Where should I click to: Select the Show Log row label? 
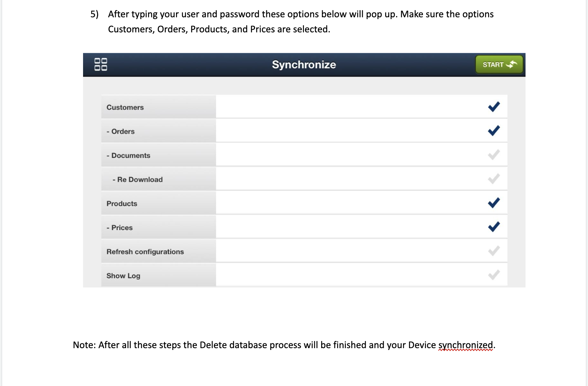click(123, 276)
